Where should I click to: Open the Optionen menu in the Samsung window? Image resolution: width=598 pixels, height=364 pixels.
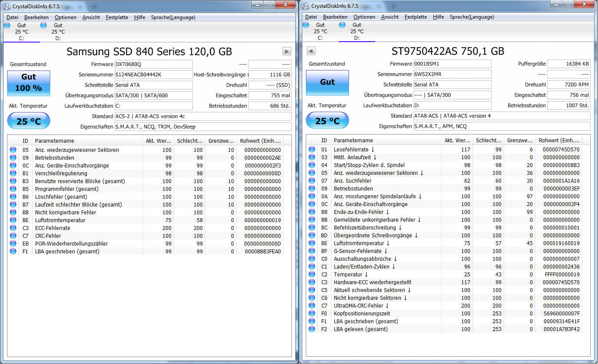click(x=66, y=17)
